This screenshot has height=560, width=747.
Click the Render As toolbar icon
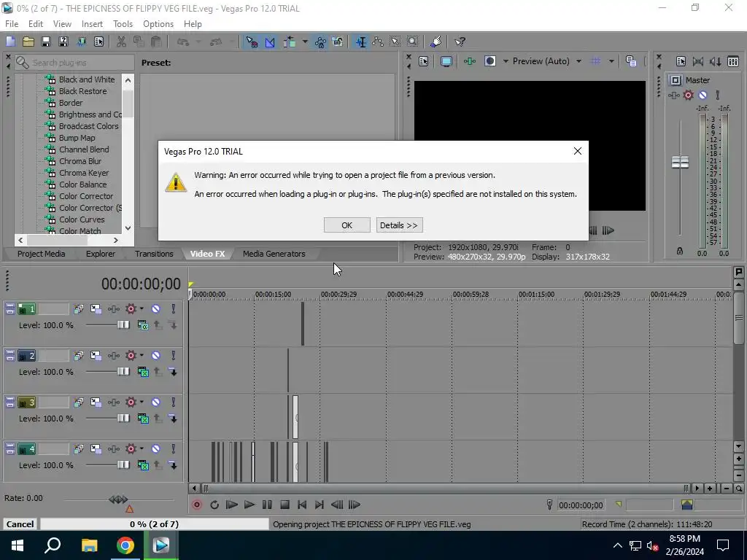(82, 42)
